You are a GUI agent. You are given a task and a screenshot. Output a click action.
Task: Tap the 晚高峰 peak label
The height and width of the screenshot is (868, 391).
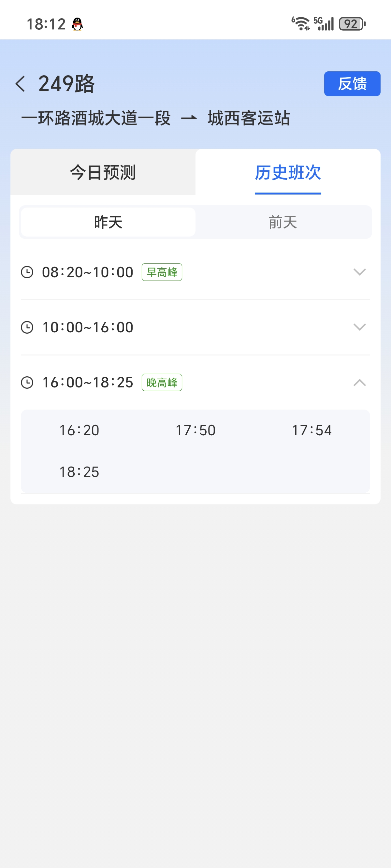[x=162, y=383]
